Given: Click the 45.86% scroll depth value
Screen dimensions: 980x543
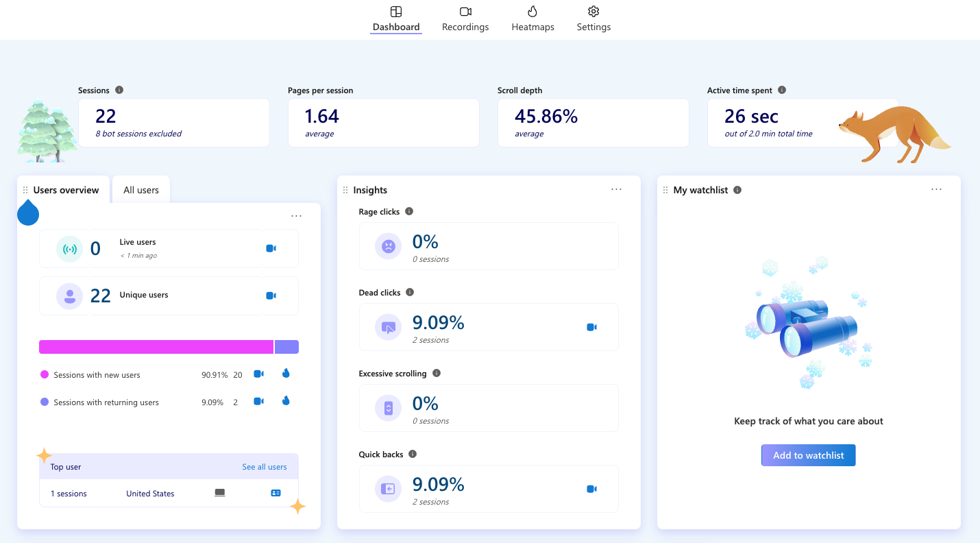Looking at the screenshot, I should [x=547, y=117].
